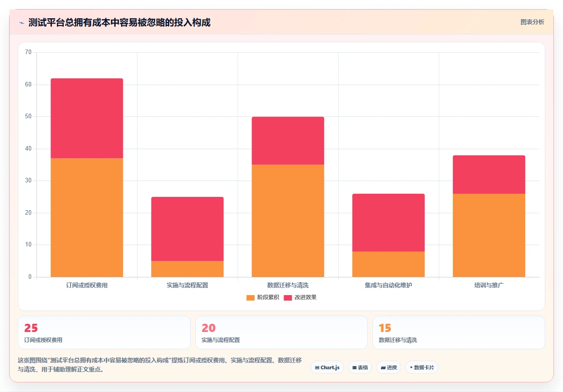Open the data card showing 15
This screenshot has height=392, width=563.
(459, 332)
